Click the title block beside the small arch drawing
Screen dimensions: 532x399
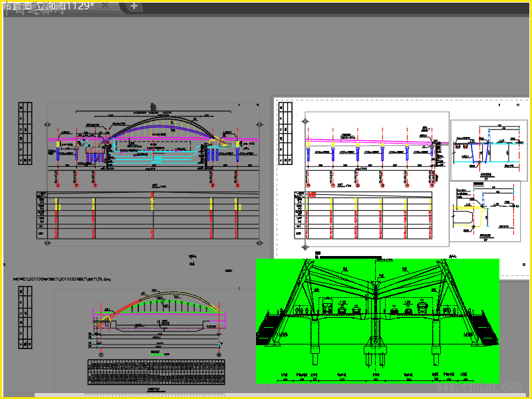point(25,317)
